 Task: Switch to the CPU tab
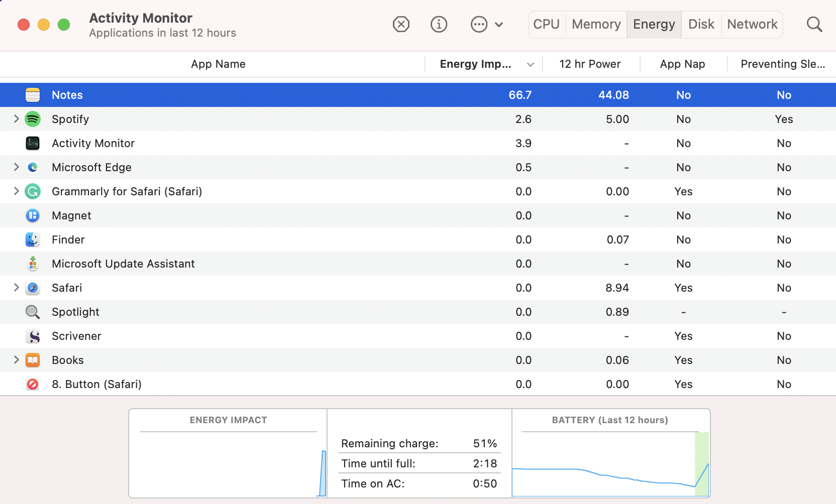[546, 24]
